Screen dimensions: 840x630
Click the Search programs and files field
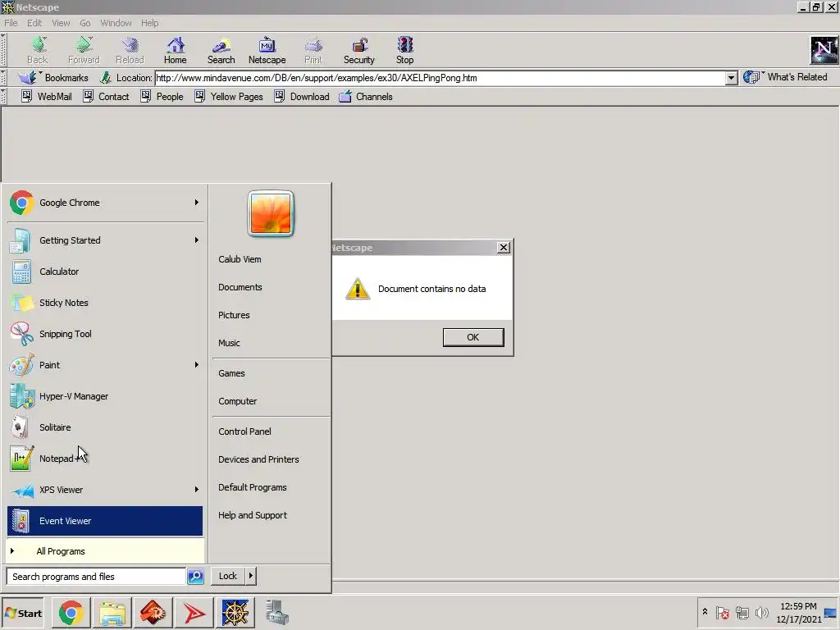pyautogui.click(x=95, y=577)
